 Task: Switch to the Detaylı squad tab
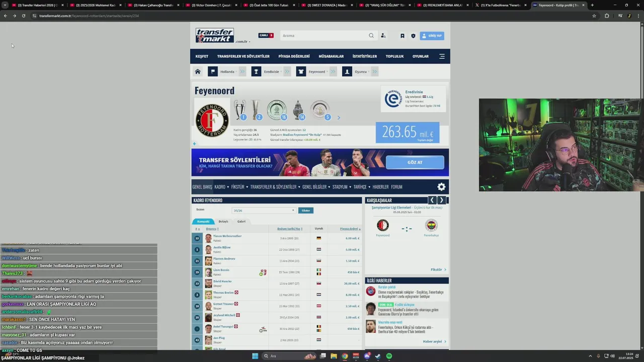223,221
